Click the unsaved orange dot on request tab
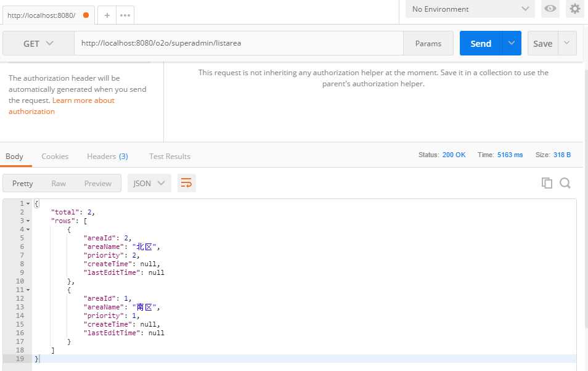This screenshot has width=588, height=371. pyautogui.click(x=86, y=15)
